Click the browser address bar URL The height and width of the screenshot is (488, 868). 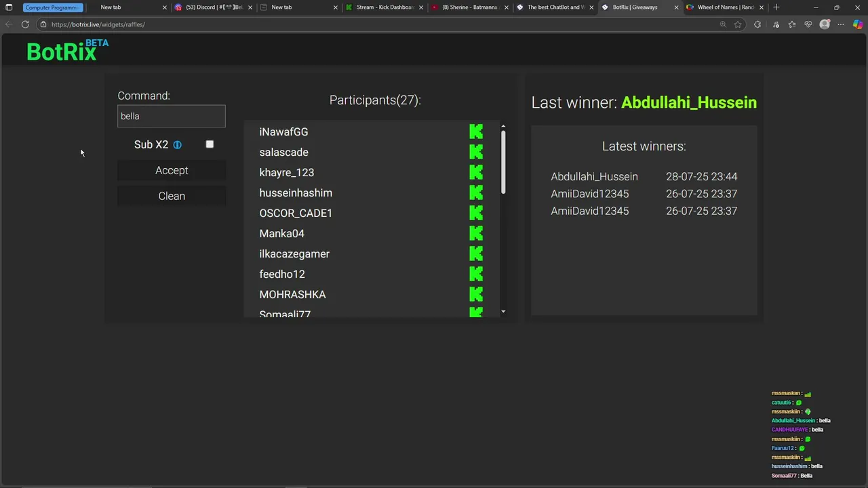coord(98,24)
